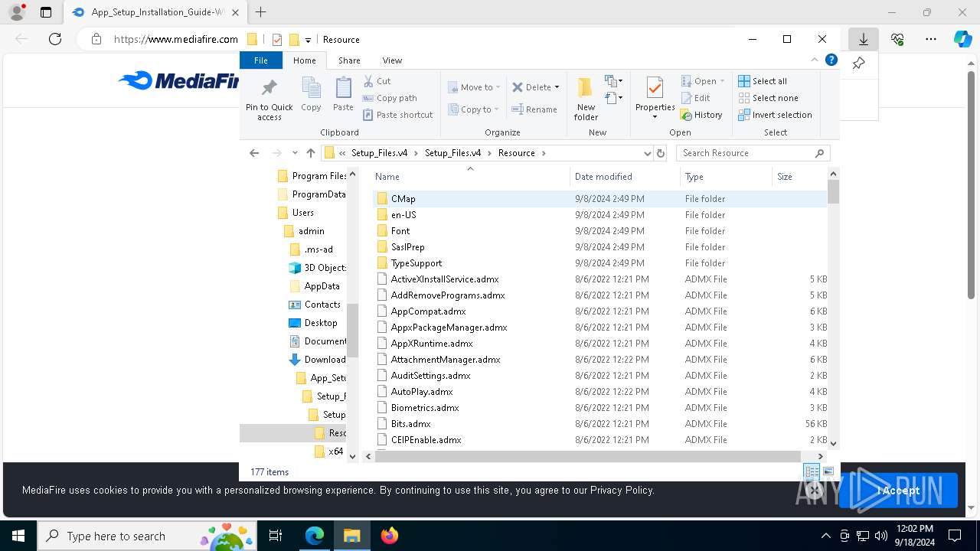Open Task View on taskbar
The image size is (980, 551).
[x=276, y=536]
